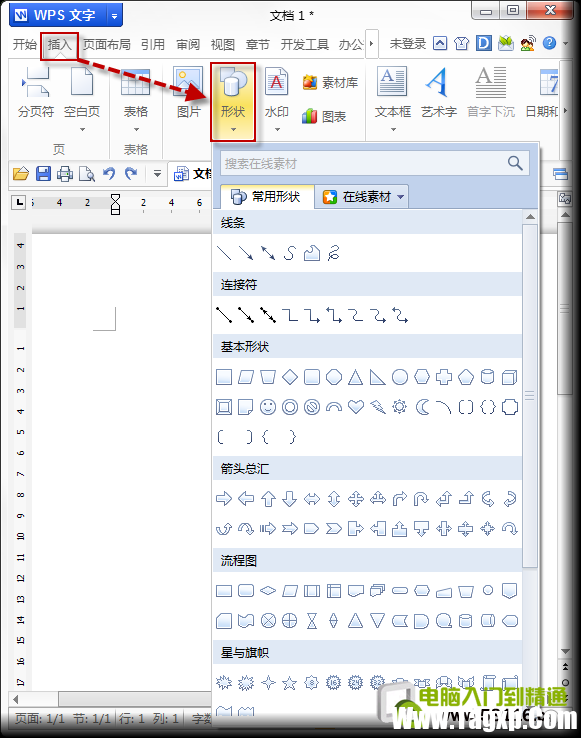This screenshot has width=581, height=738.
Task: Expand the 空白页 dropdown
Action: click(82, 129)
